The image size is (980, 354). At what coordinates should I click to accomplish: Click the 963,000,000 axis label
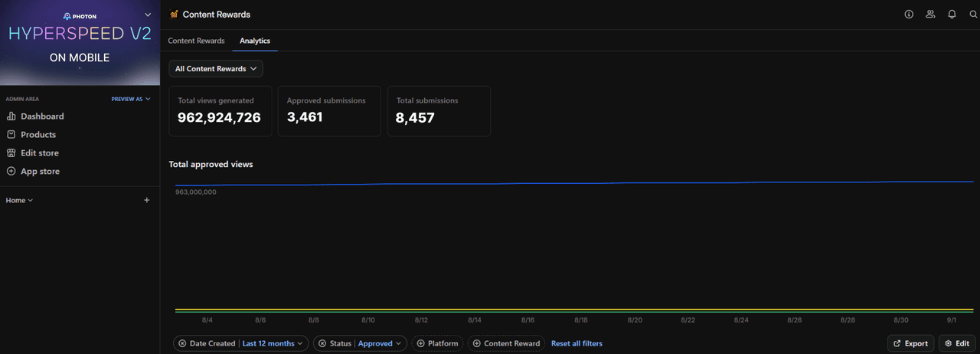[x=196, y=192]
